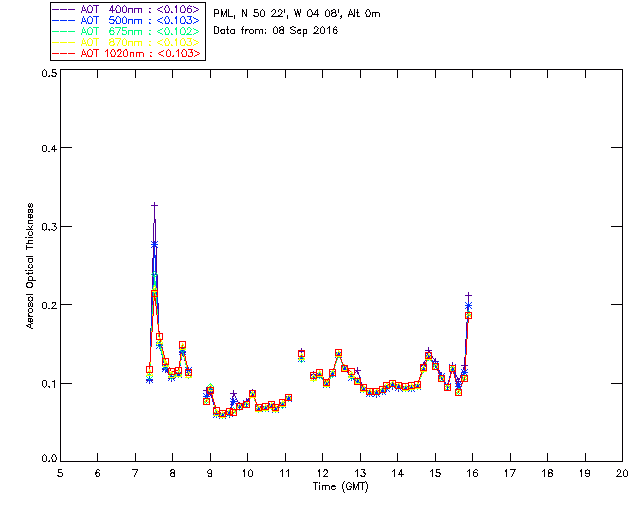Click the x-axis tick label 16
Image resolution: width=640 pixels, height=512 pixels.
[473, 473]
